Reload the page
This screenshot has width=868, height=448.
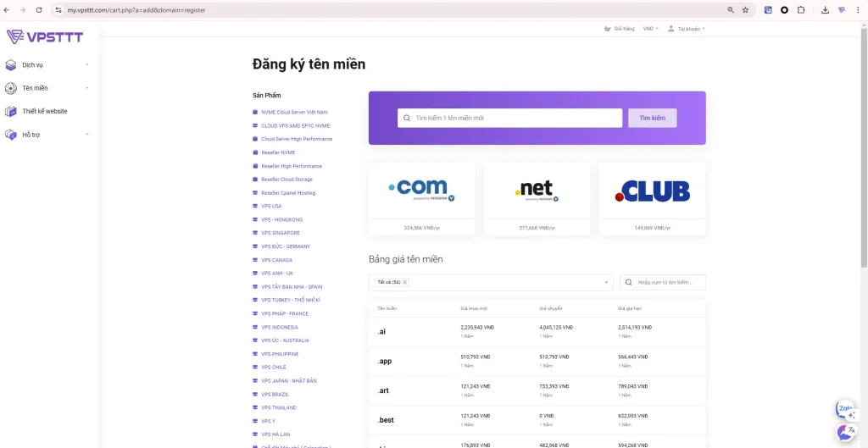pyautogui.click(x=39, y=10)
